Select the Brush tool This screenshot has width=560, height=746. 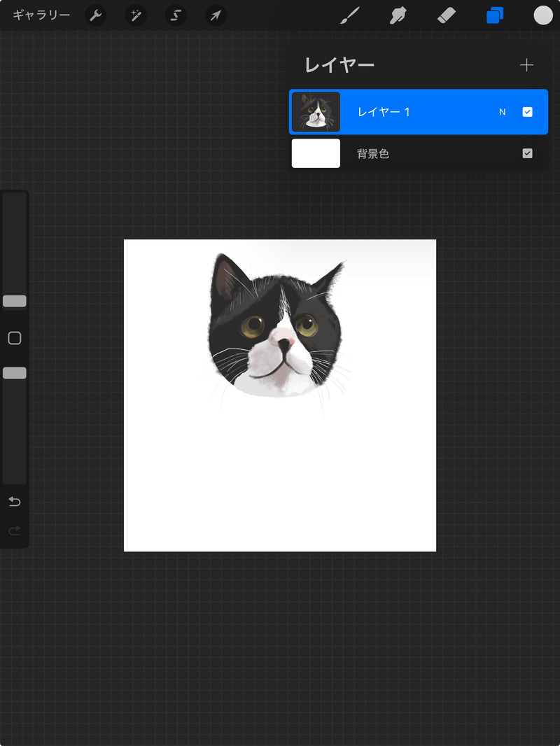(x=349, y=15)
